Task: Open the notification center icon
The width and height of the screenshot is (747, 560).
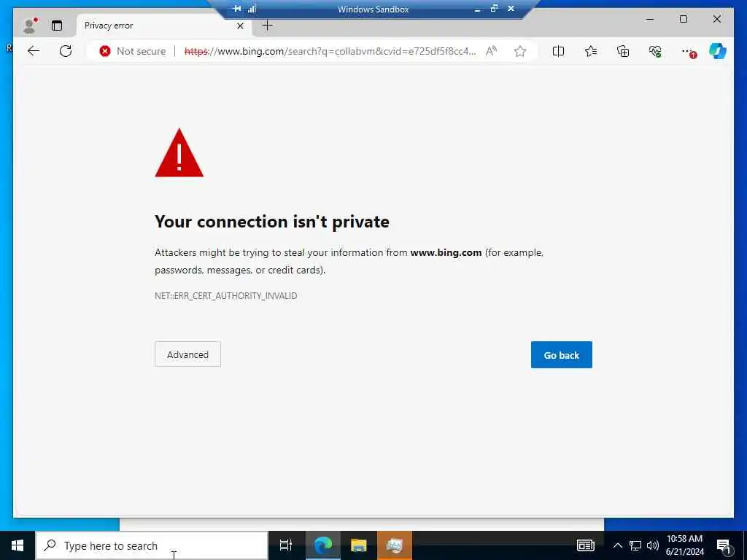Action: (x=724, y=545)
